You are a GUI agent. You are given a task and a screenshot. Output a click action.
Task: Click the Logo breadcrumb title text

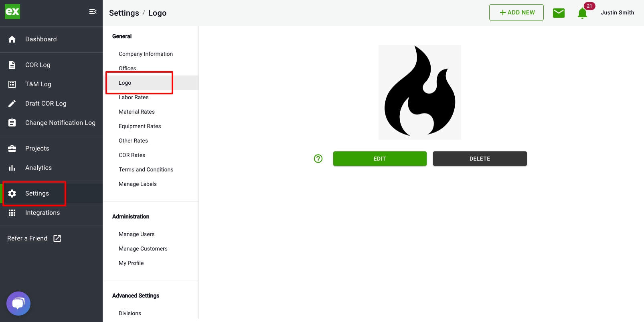157,13
